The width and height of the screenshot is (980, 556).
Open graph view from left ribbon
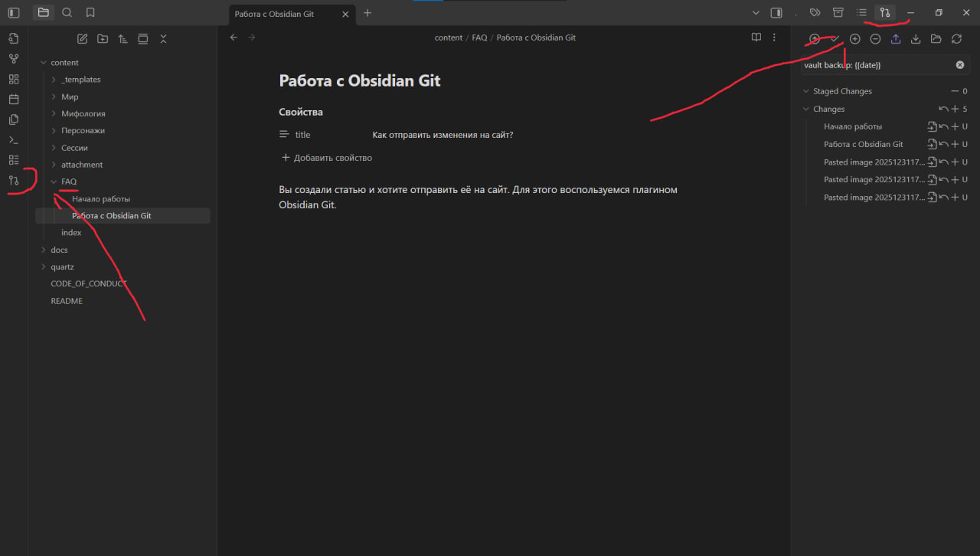point(14,59)
